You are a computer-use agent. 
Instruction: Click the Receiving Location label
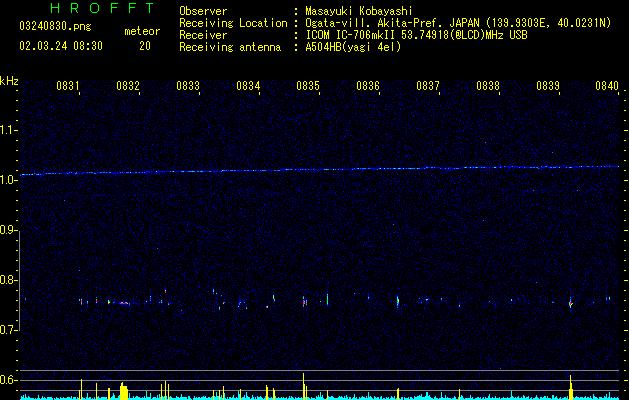pos(233,23)
